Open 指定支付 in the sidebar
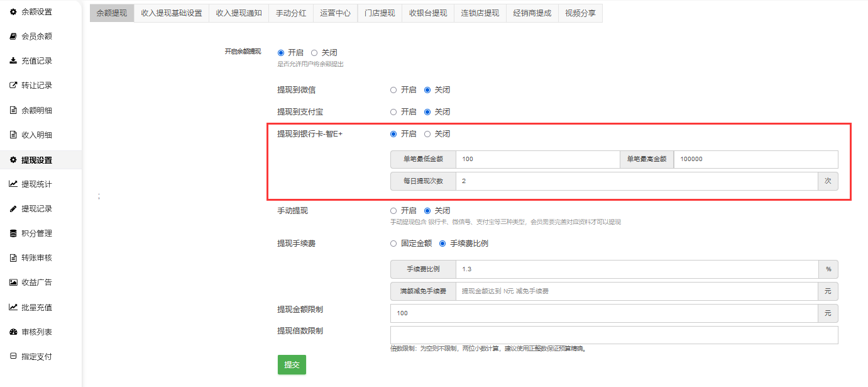Viewport: 868px width, 387px height. [36, 357]
